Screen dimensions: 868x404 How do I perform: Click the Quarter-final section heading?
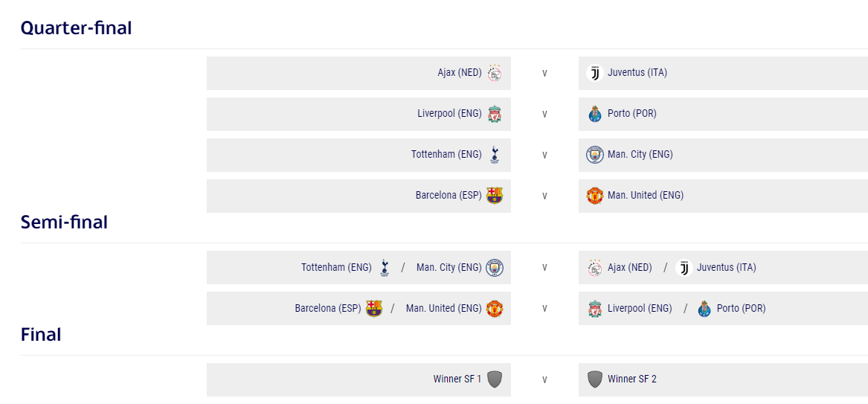(76, 28)
